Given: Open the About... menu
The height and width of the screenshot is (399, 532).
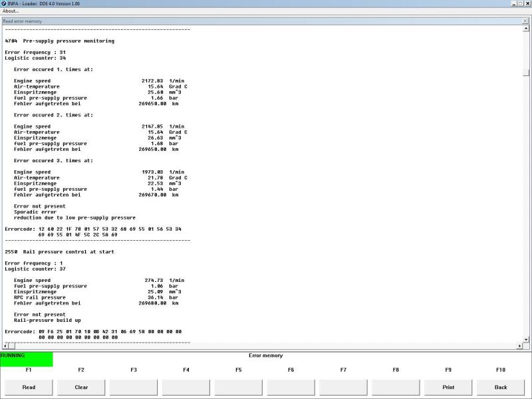Looking at the screenshot, I should coord(11,11).
